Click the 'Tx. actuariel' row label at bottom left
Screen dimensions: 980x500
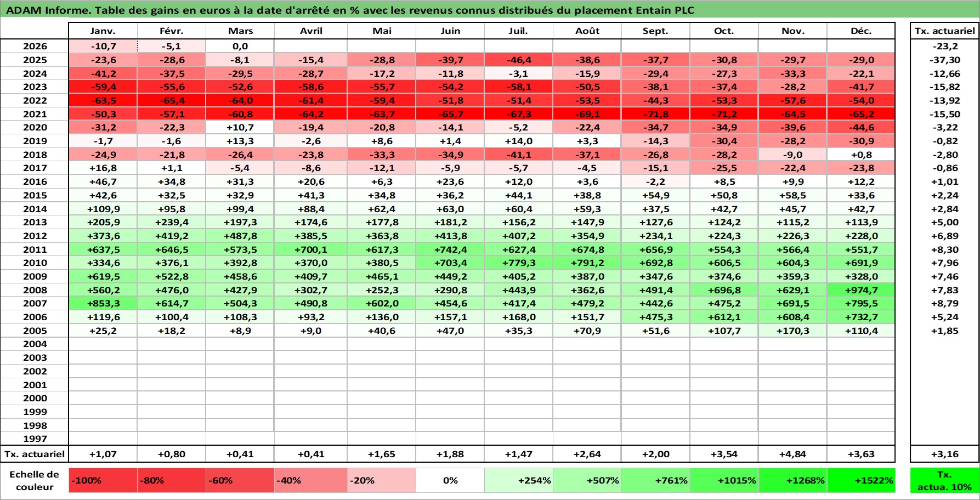coord(35,454)
